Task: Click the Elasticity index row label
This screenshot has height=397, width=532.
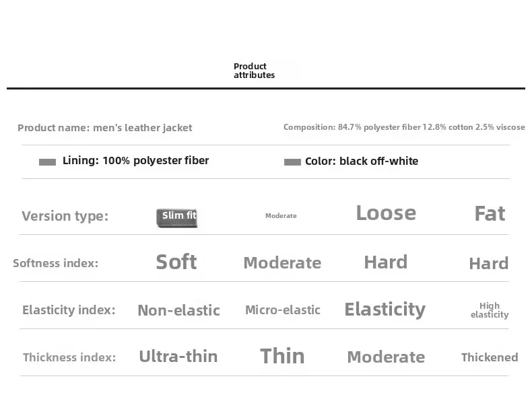Action: [69, 310]
